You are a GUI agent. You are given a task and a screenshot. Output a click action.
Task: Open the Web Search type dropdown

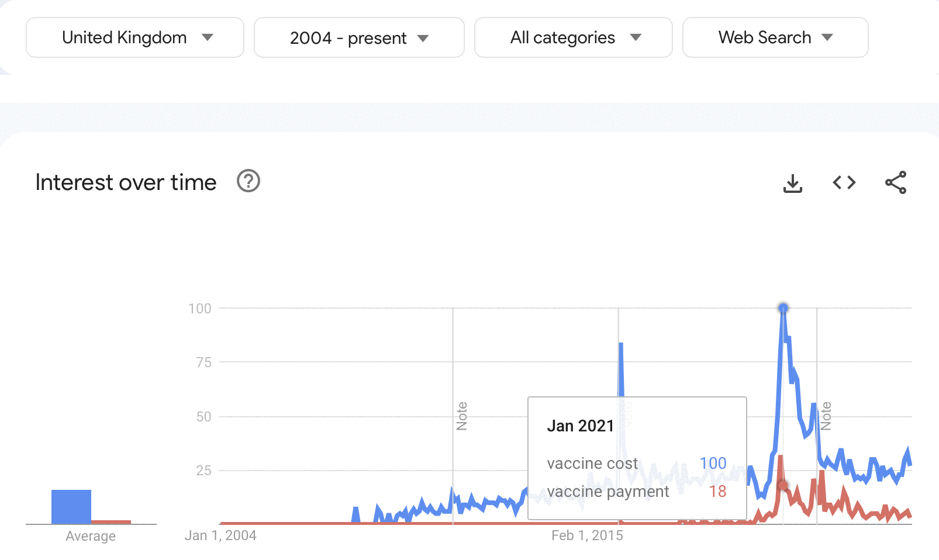(x=775, y=38)
